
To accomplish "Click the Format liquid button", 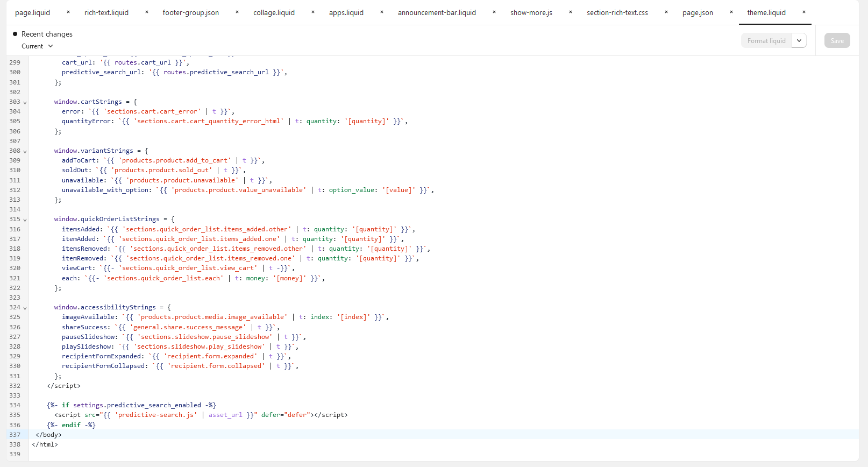I will [766, 41].
